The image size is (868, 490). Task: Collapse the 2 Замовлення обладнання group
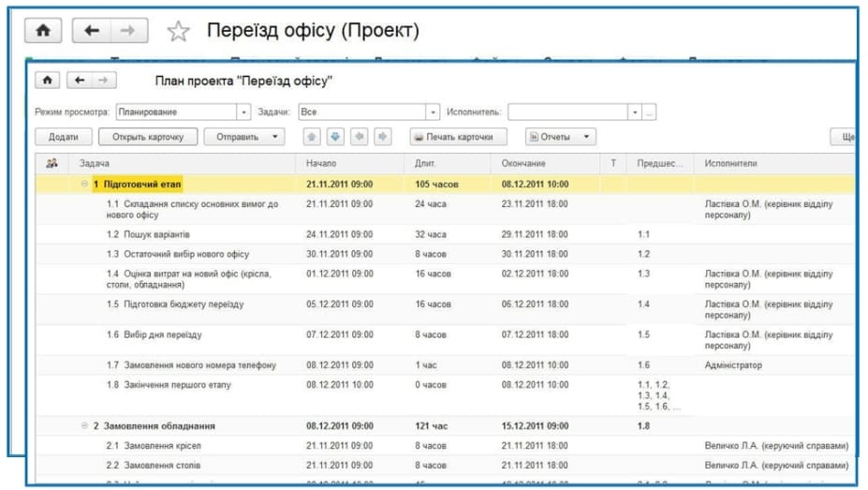[x=84, y=426]
